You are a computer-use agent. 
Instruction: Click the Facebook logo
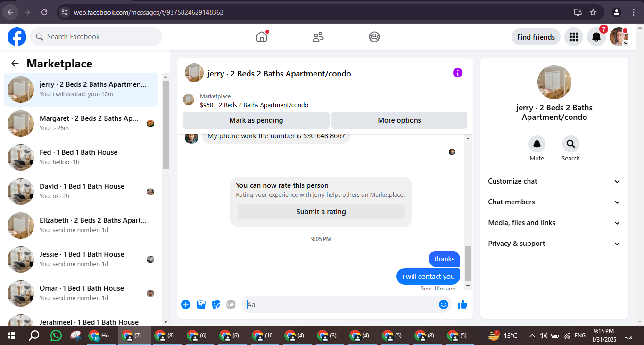(x=17, y=37)
